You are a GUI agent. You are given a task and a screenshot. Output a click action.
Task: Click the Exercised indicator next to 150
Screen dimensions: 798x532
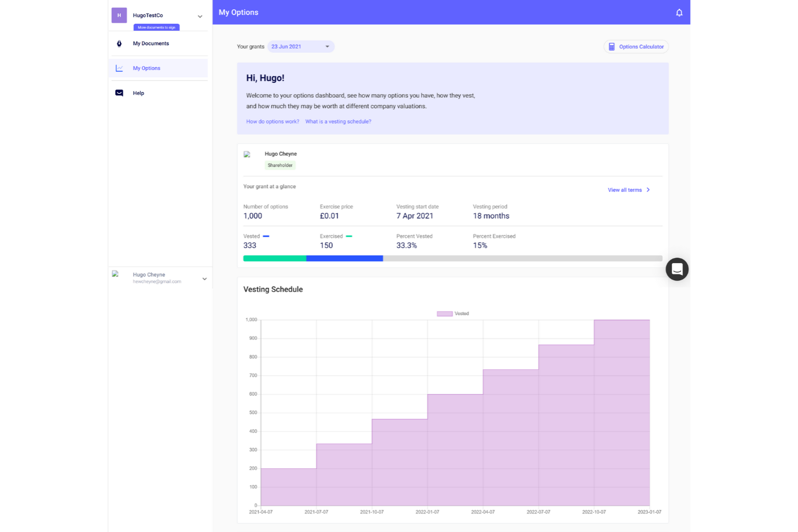(x=349, y=236)
